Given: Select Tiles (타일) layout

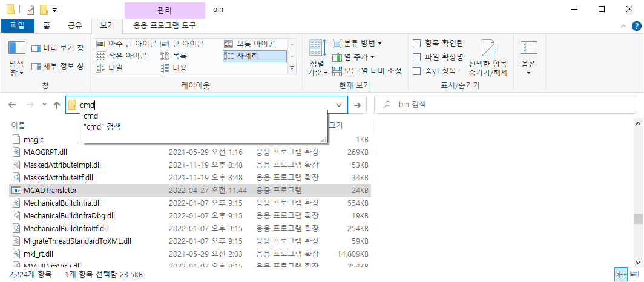Looking at the screenshot, I should coord(109,67).
